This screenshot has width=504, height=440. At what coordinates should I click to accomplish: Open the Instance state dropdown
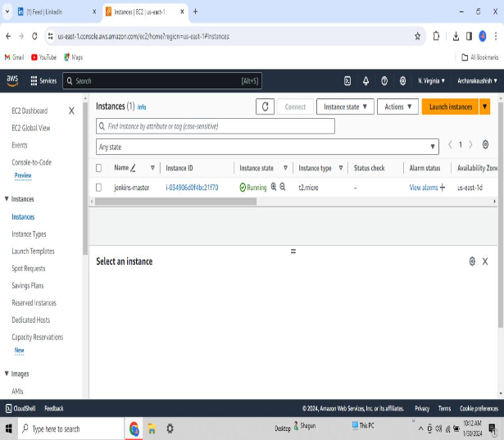[346, 107]
